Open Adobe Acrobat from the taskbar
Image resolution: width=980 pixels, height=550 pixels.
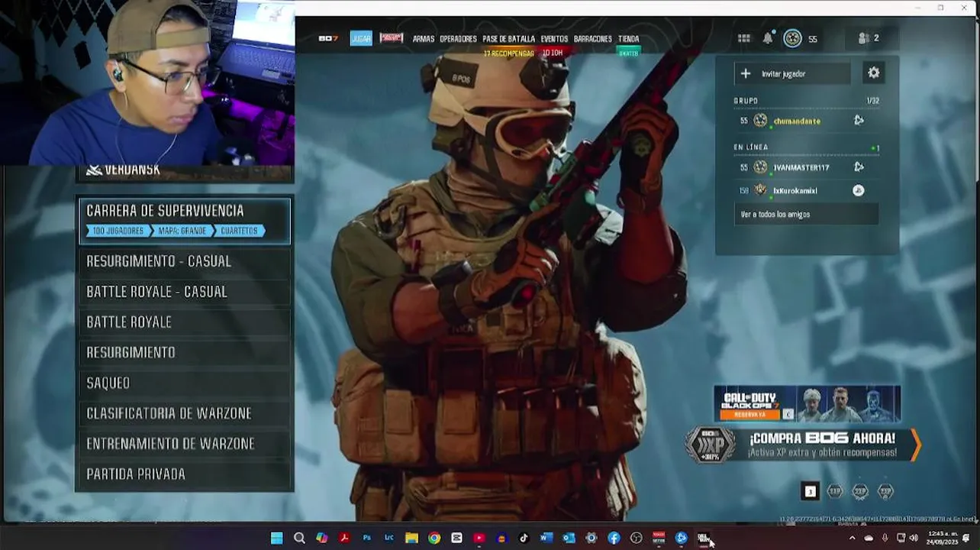pyautogui.click(x=344, y=538)
